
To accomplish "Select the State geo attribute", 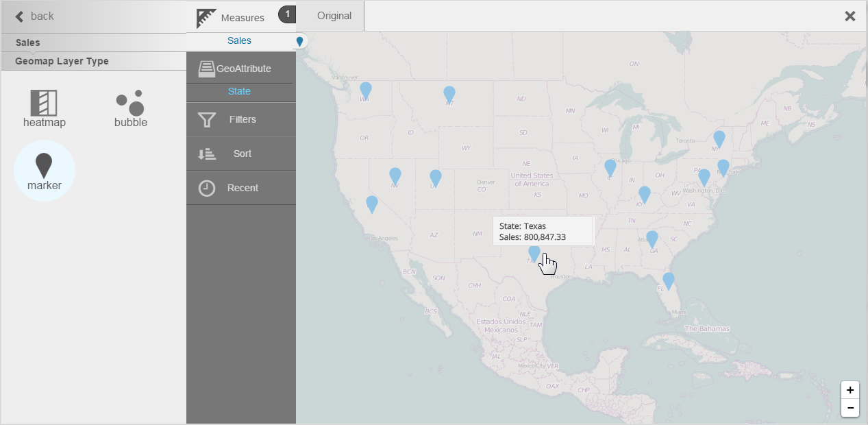I will pyautogui.click(x=239, y=92).
